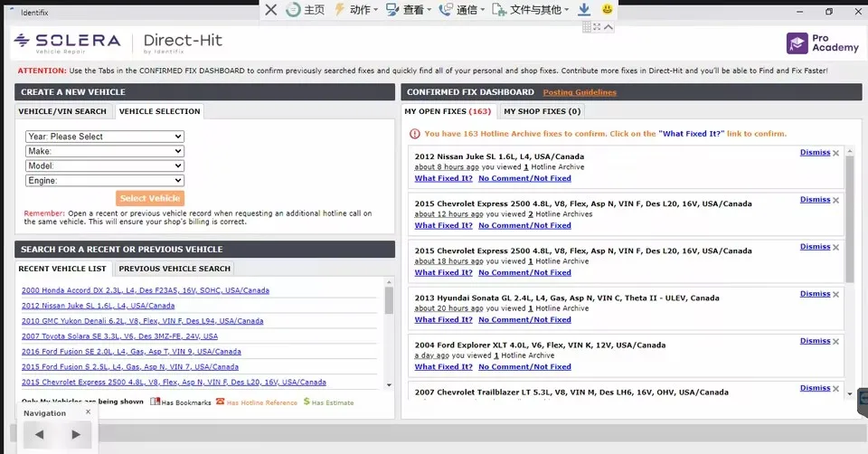Open the Year dropdown
Viewport: 868px width, 454px height.
pos(105,137)
